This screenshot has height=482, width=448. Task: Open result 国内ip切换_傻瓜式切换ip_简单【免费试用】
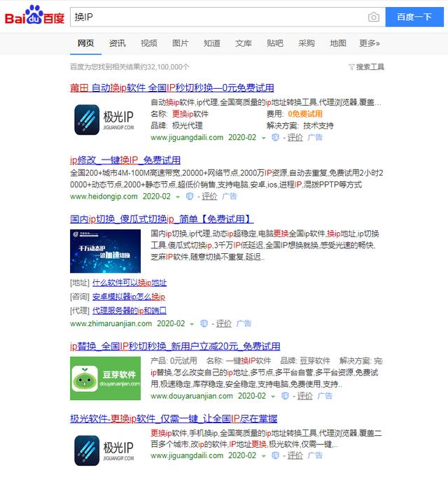[162, 219]
